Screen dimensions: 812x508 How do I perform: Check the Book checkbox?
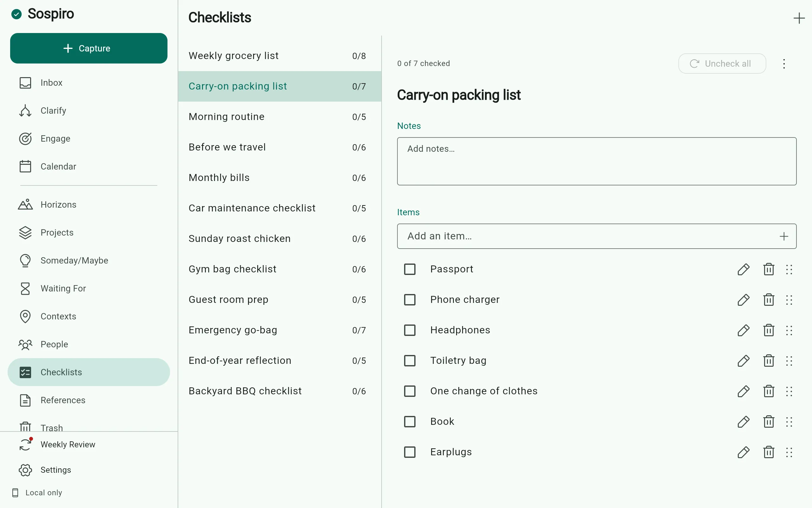(410, 422)
